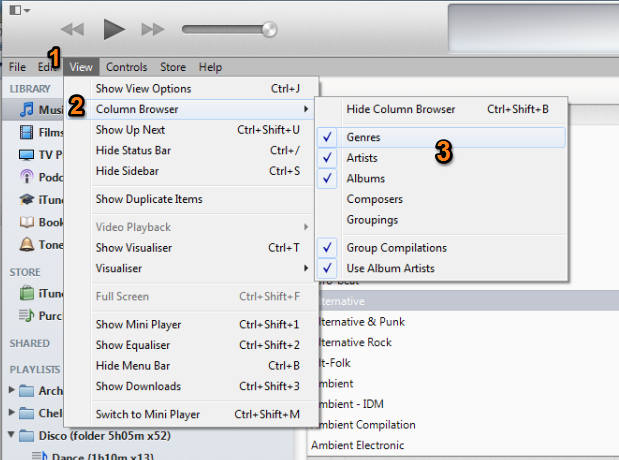The height and width of the screenshot is (460, 619).
Task: Expand the Arch playlist folder
Action: pos(12,390)
